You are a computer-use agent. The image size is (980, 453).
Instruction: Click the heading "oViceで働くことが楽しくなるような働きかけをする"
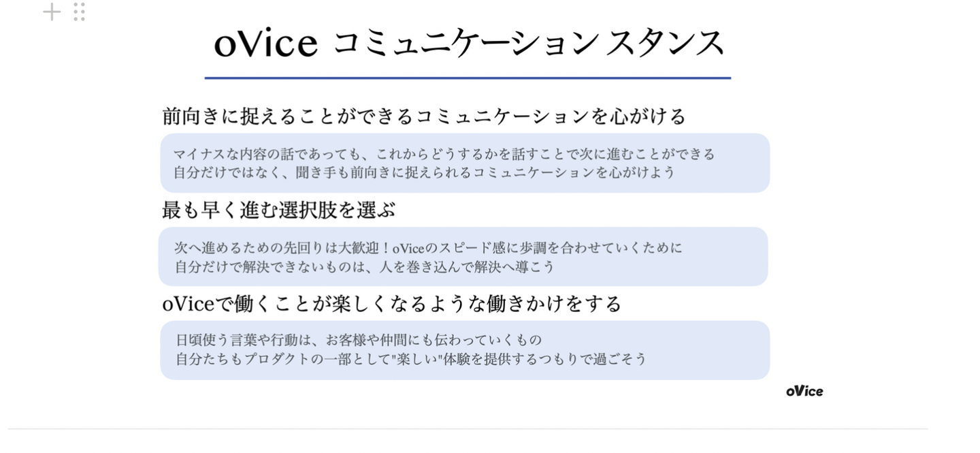[392, 303]
